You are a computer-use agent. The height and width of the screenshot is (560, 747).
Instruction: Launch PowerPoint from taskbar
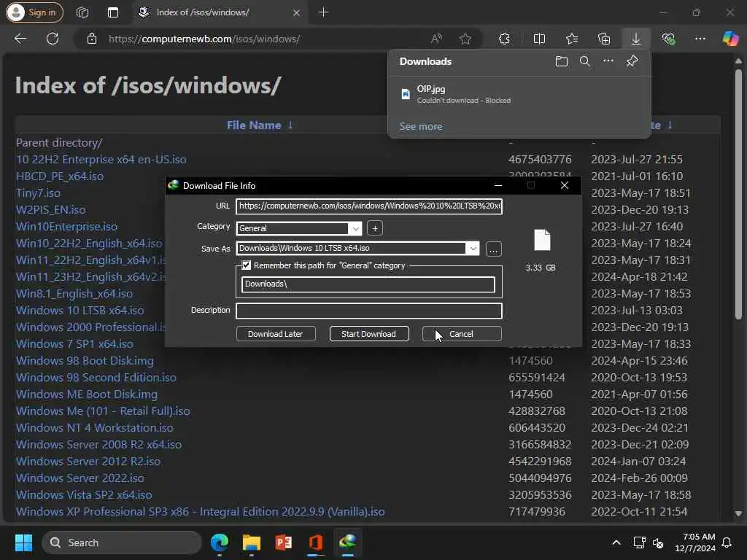coord(284,542)
